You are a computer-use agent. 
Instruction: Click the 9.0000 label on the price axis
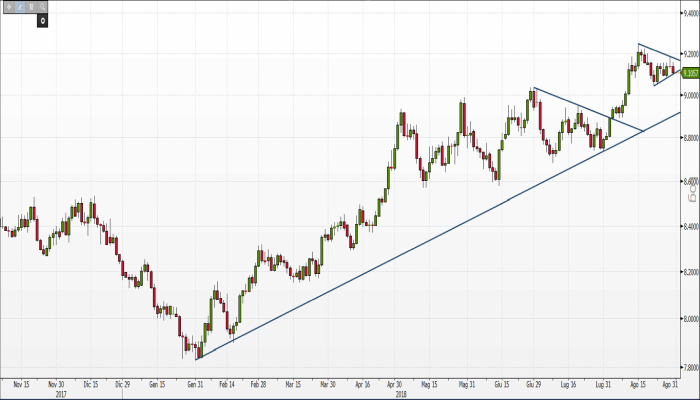coord(690,96)
